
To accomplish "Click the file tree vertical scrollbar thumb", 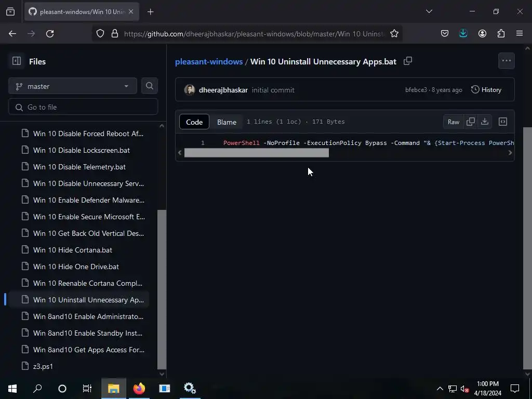I will coord(162,289).
